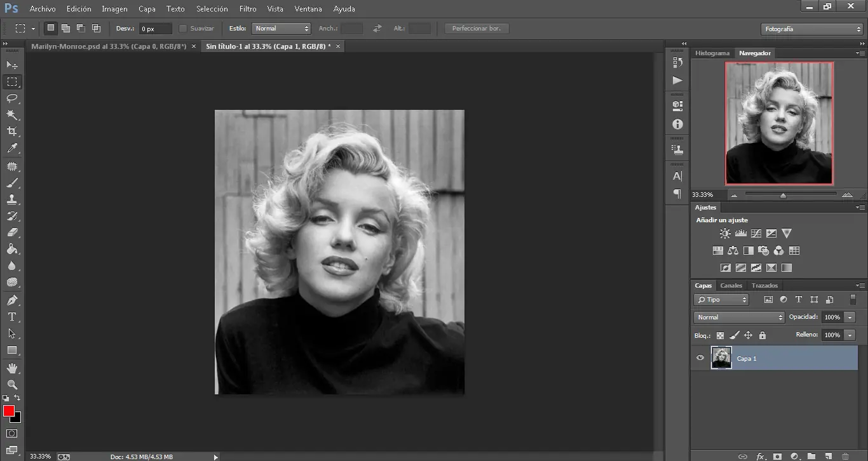
Task: Switch to the Histograma tab
Action: click(712, 53)
